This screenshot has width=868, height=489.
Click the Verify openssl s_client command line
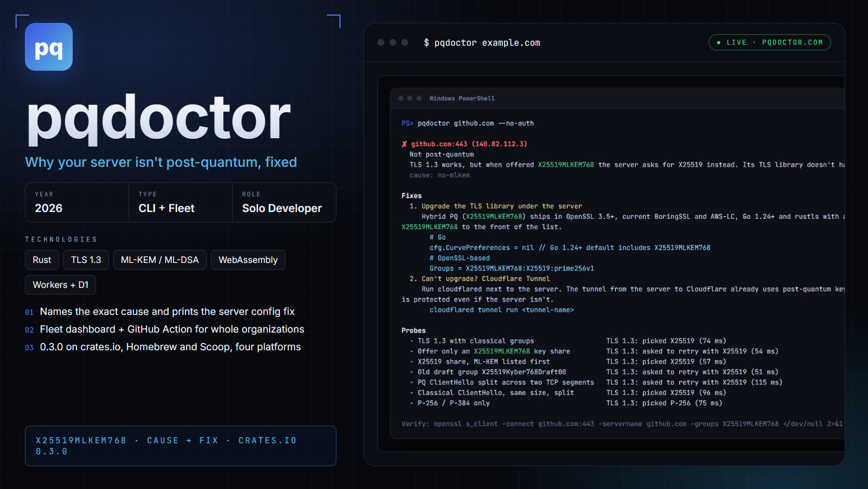pos(622,424)
